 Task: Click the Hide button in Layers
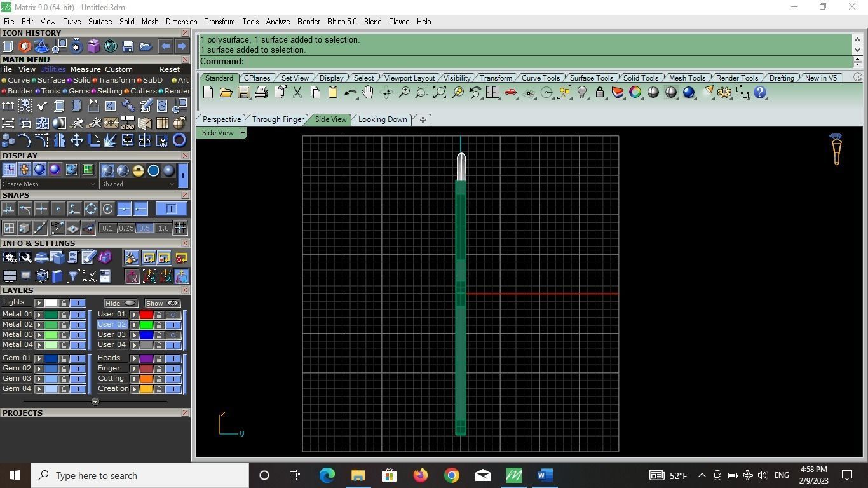[121, 303]
